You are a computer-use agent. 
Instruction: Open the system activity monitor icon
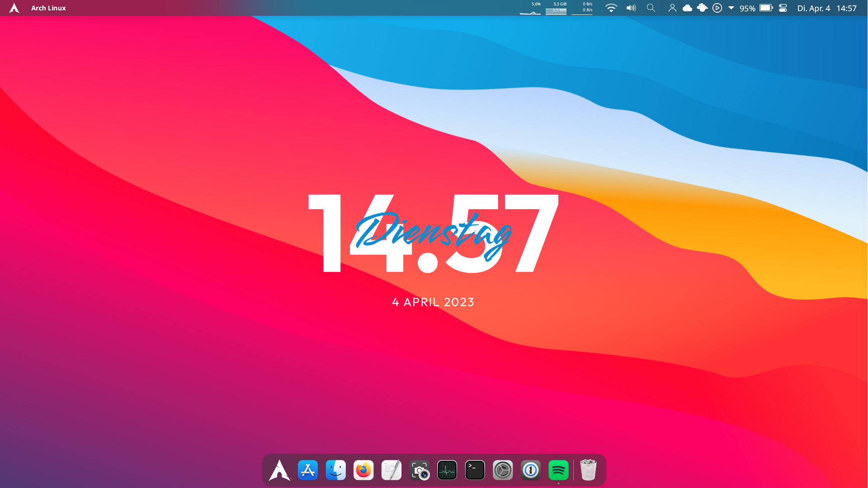tap(447, 470)
